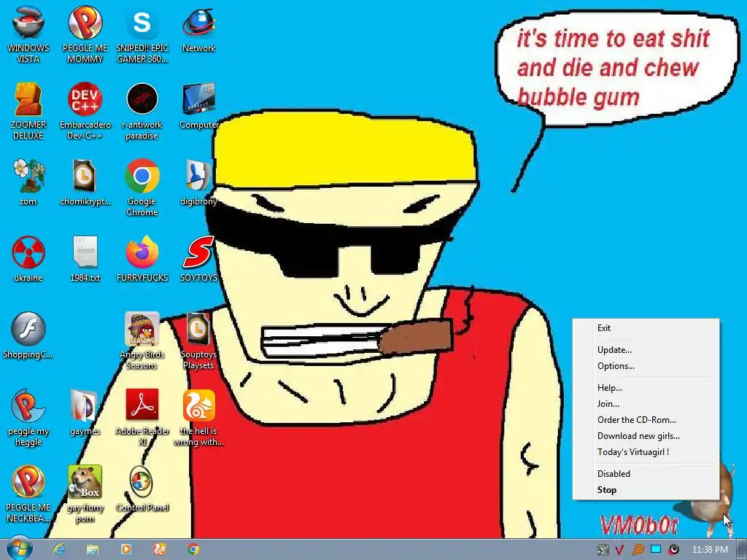
Task: Launch Internet Explorer from the taskbar
Action: 59,550
